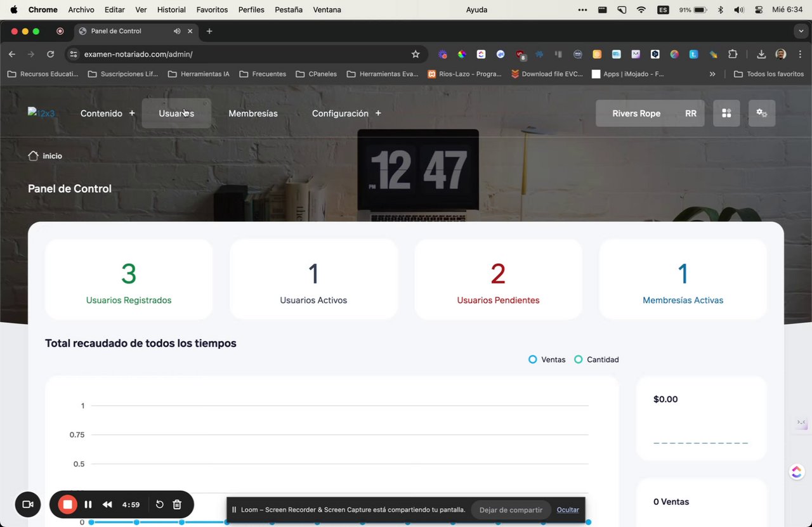This screenshot has width=812, height=527.
Task: Open Chrome downloads
Action: pyautogui.click(x=761, y=55)
